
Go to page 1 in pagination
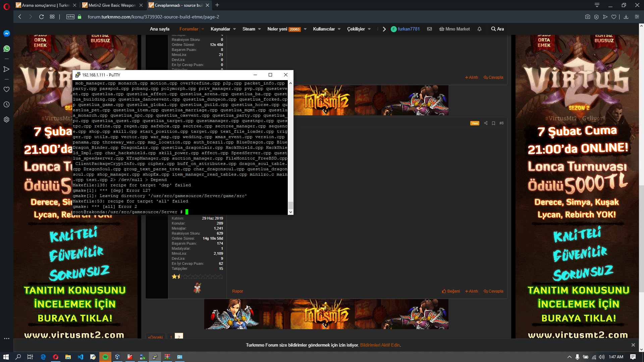171,337
